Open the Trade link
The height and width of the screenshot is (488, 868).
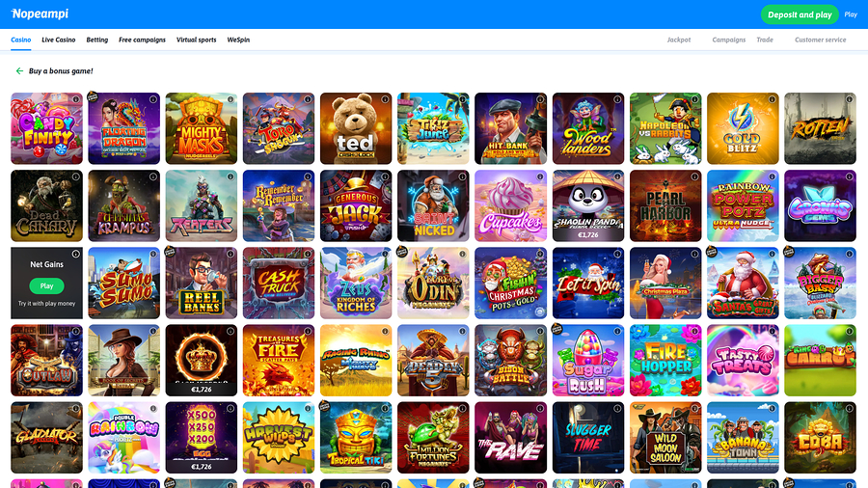(x=765, y=40)
